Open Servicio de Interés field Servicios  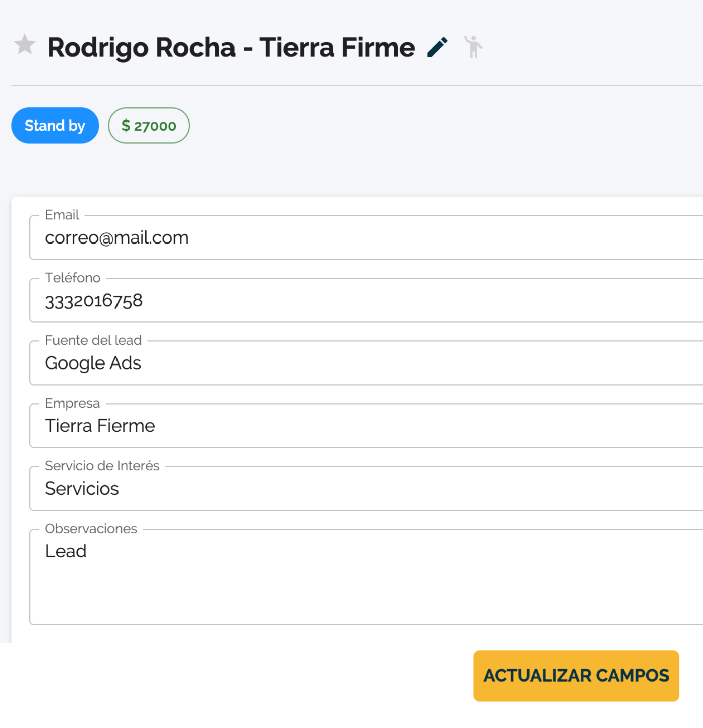click(x=367, y=489)
